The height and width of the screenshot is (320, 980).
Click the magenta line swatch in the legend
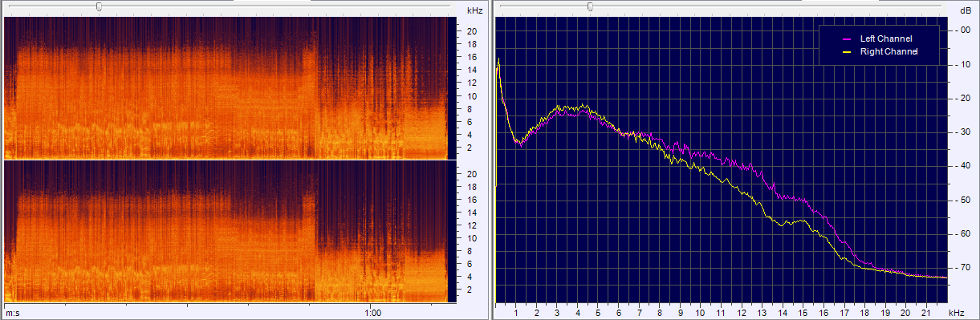pos(846,38)
